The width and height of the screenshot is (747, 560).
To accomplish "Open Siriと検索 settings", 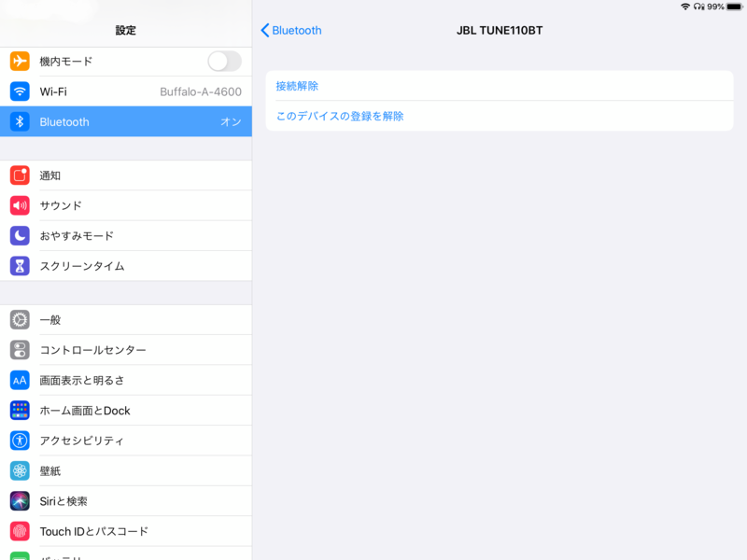I will pos(126,501).
